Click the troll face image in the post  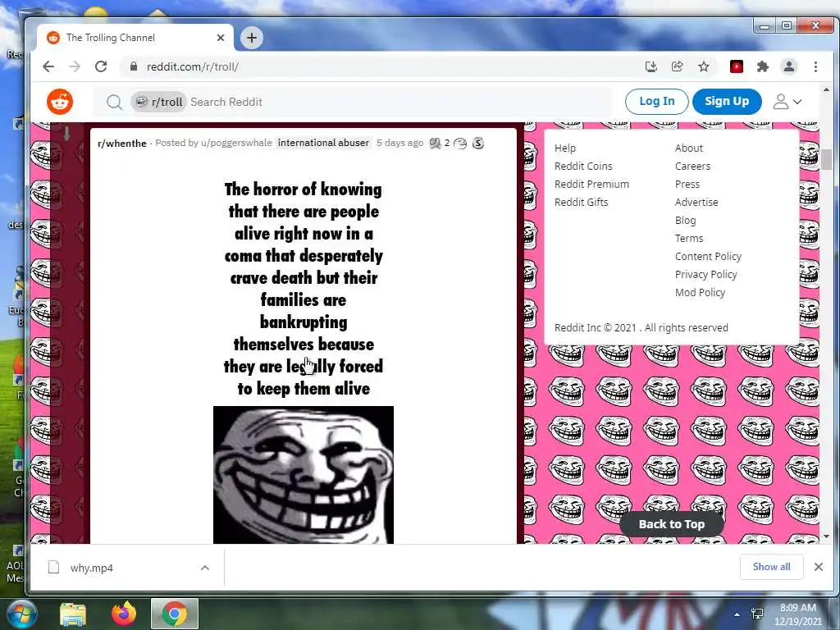pyautogui.click(x=304, y=475)
